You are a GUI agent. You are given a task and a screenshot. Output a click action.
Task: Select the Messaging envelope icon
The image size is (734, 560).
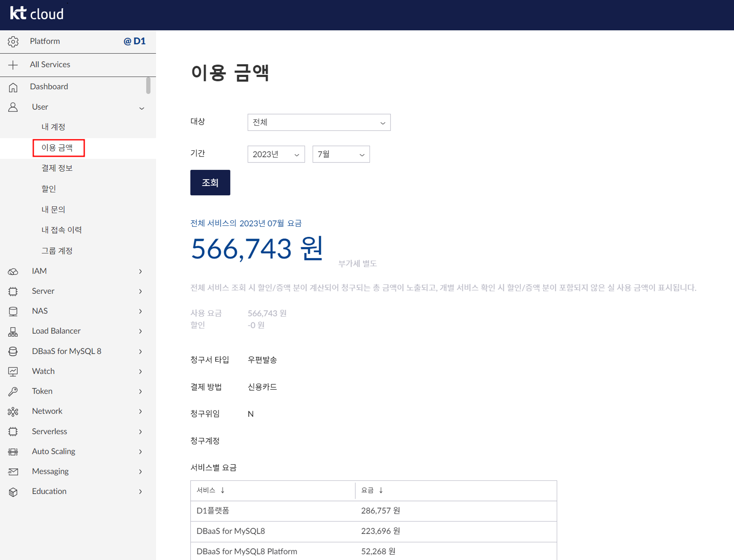tap(13, 471)
